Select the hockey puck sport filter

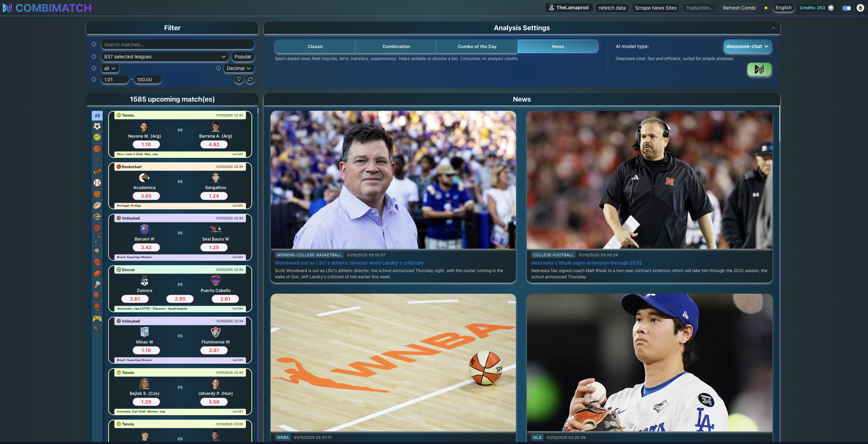[x=97, y=160]
